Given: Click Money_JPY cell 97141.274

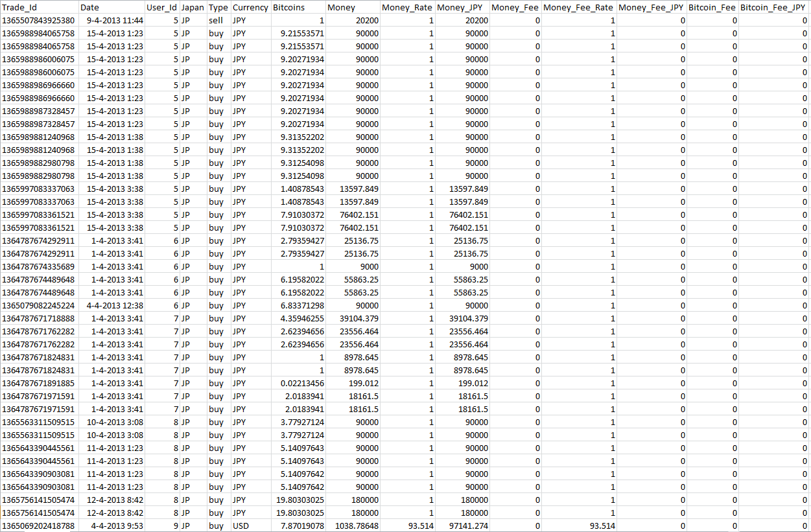Looking at the screenshot, I should (x=462, y=526).
